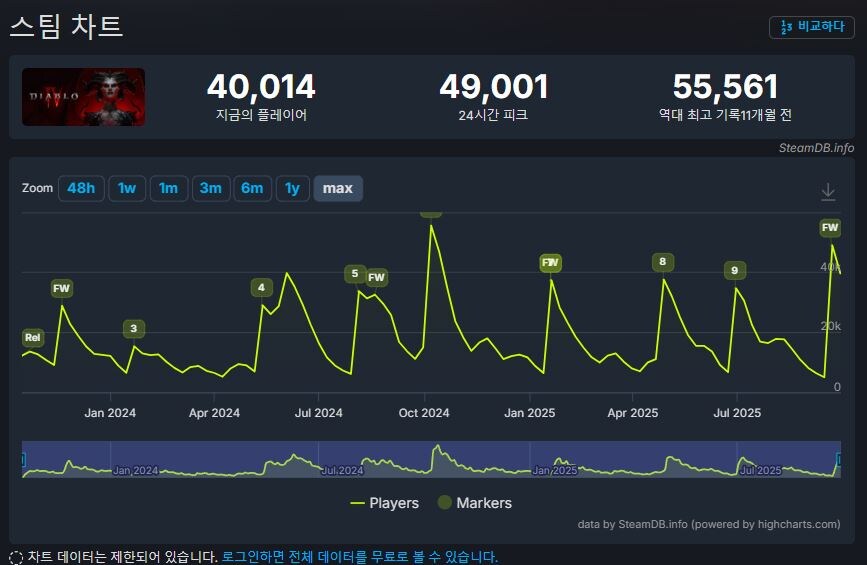This screenshot has height=565, width=867.
Task: Click the 55,561 all-time peak number
Action: [725, 87]
